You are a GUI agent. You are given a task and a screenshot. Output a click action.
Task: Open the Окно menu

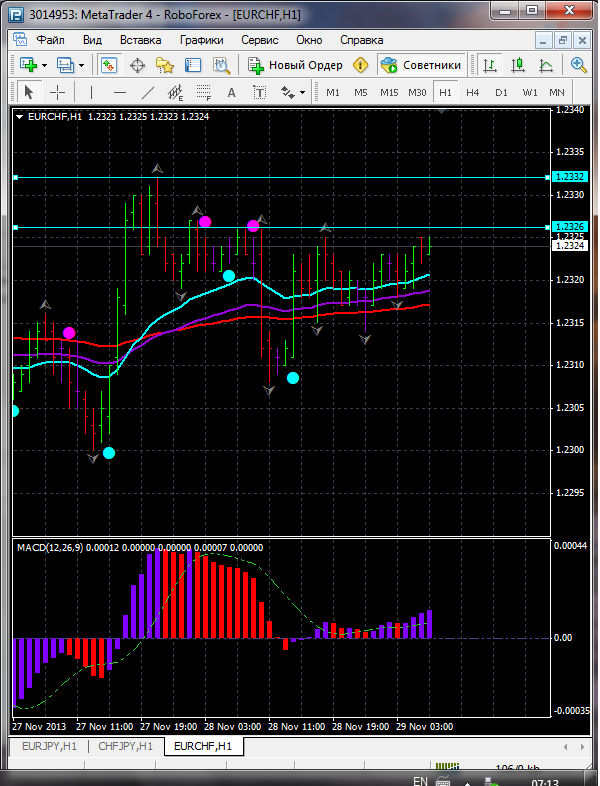pyautogui.click(x=309, y=40)
